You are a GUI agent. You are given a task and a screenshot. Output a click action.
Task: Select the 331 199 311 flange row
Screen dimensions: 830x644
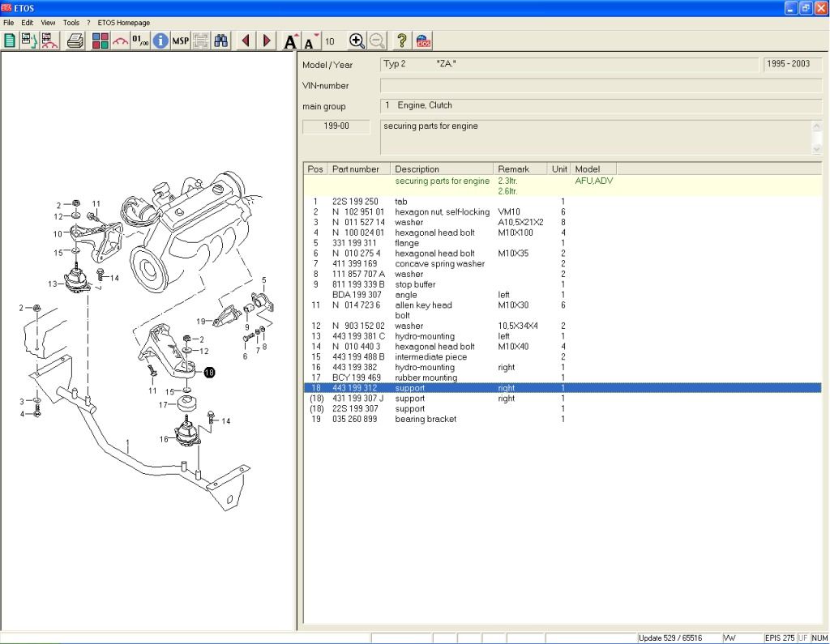point(563,243)
